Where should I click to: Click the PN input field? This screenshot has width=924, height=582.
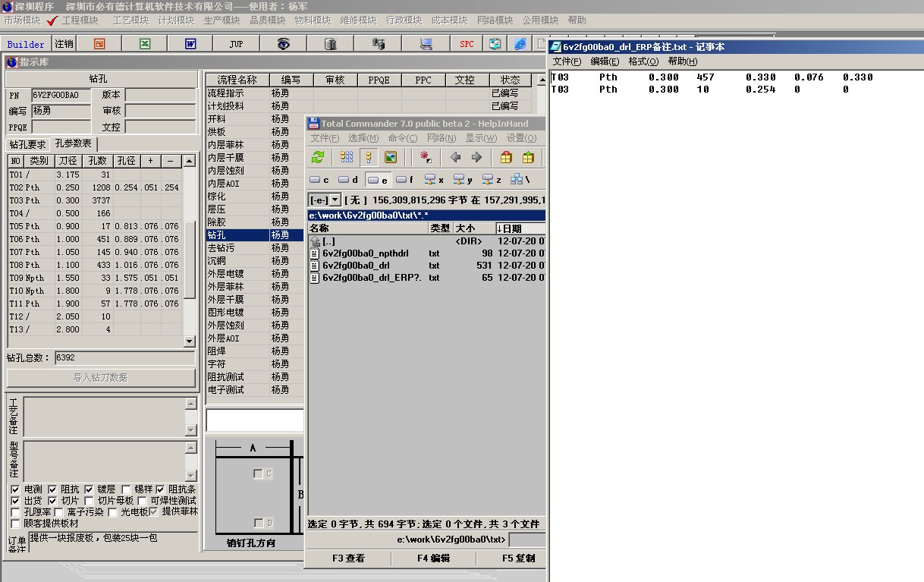pyautogui.click(x=61, y=96)
